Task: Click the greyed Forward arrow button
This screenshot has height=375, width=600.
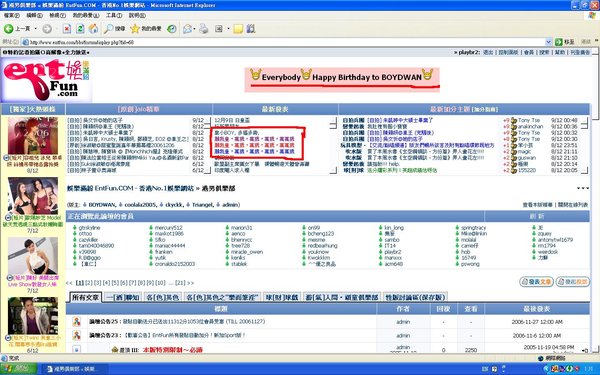Action: pos(47,29)
